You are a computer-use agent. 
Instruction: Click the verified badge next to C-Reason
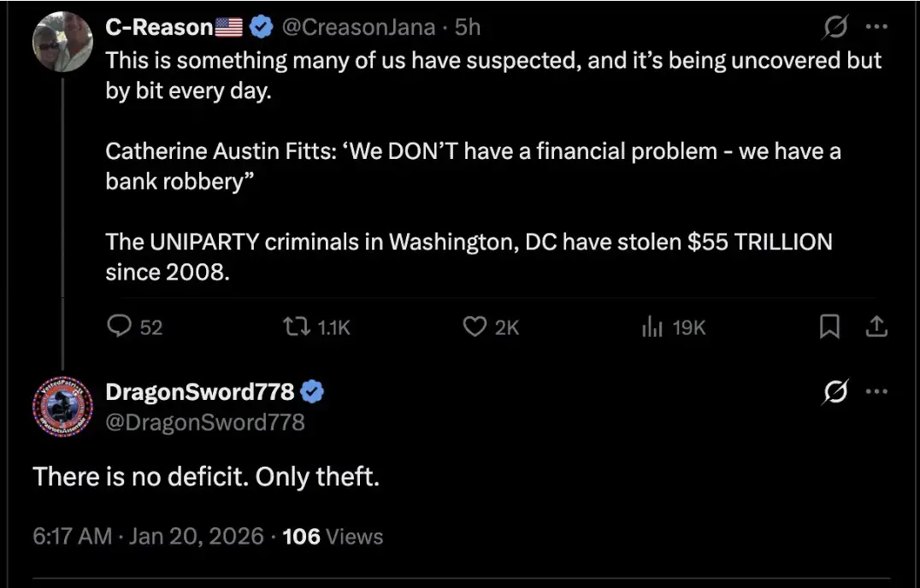pos(261,27)
